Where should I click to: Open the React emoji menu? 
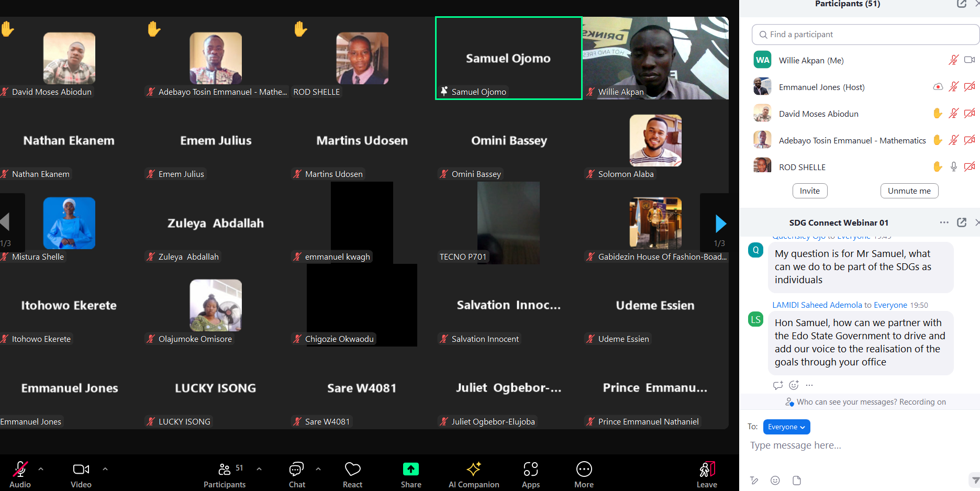[352, 470]
